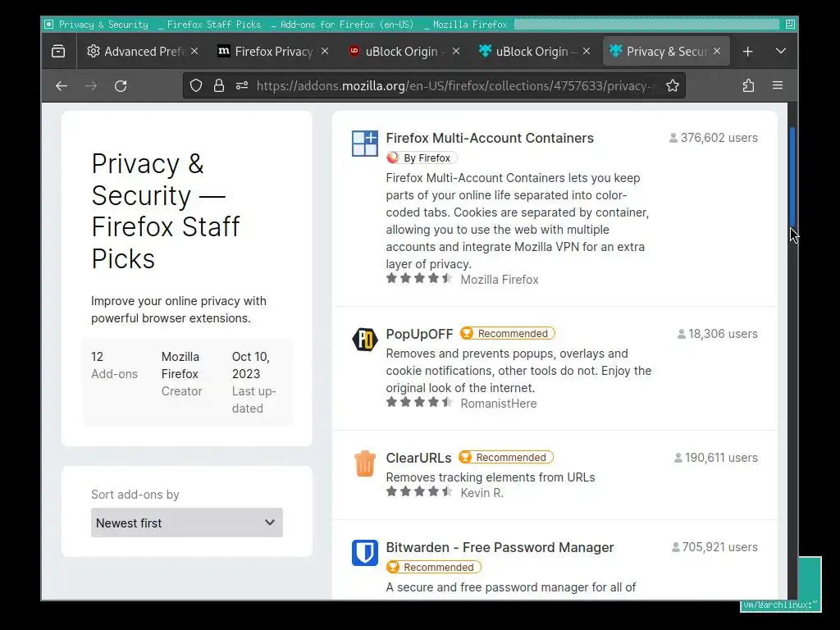The height and width of the screenshot is (630, 840).
Task: Click Bitwarden Recommended badge
Action: coord(433,567)
